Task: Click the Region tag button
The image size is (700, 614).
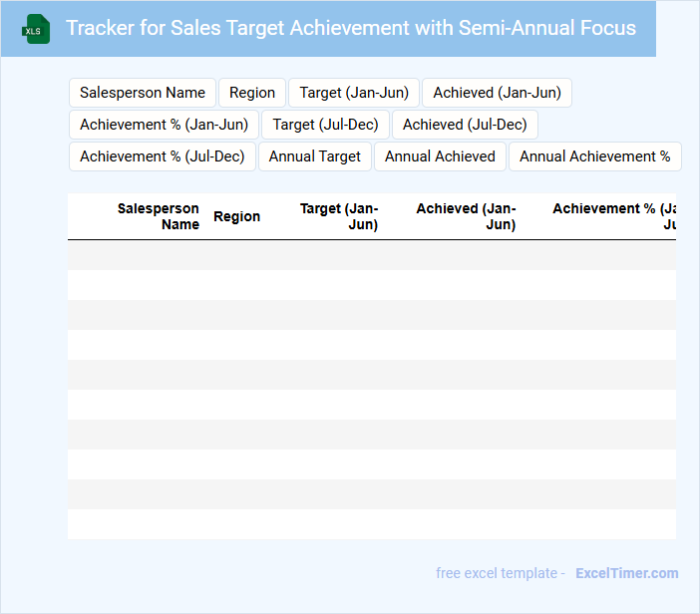Action: click(x=252, y=93)
